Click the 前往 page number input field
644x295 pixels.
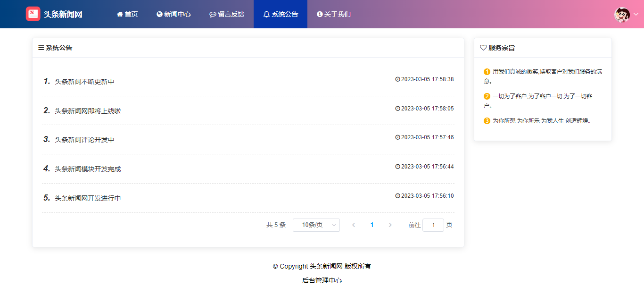coord(433,225)
